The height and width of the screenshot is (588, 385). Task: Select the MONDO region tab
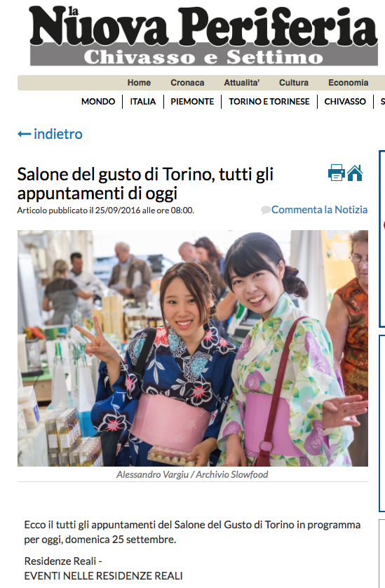(98, 102)
